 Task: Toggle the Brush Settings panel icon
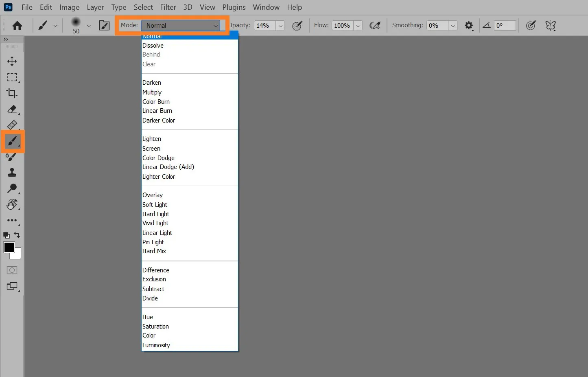pyautogui.click(x=105, y=26)
